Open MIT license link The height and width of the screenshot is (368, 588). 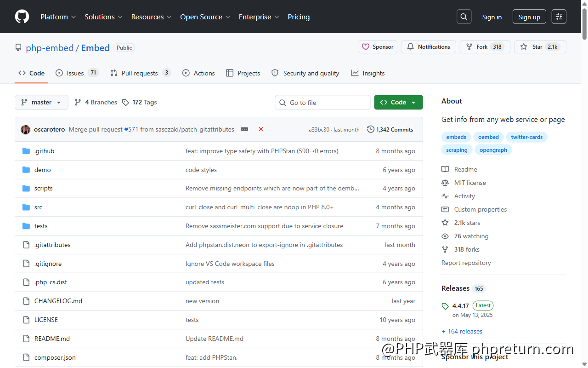click(x=464, y=183)
